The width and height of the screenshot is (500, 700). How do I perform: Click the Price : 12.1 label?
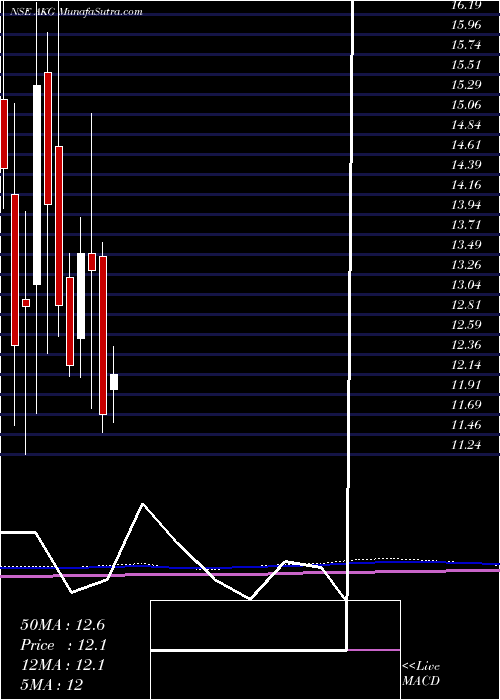coord(63,645)
